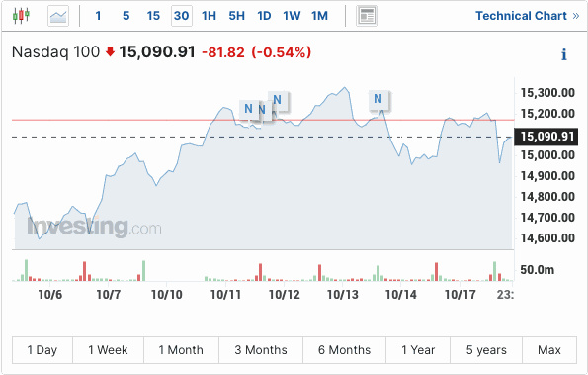Show the 1 Month range

[x=181, y=350]
